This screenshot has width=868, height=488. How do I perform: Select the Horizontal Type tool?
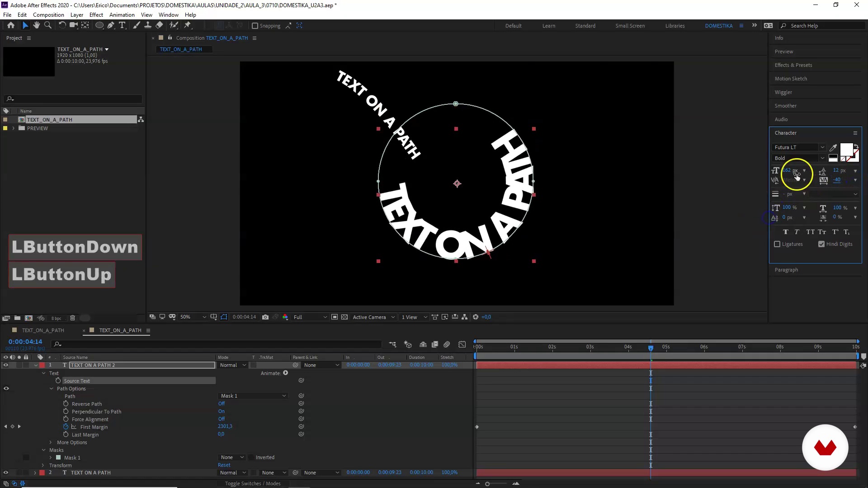122,25
